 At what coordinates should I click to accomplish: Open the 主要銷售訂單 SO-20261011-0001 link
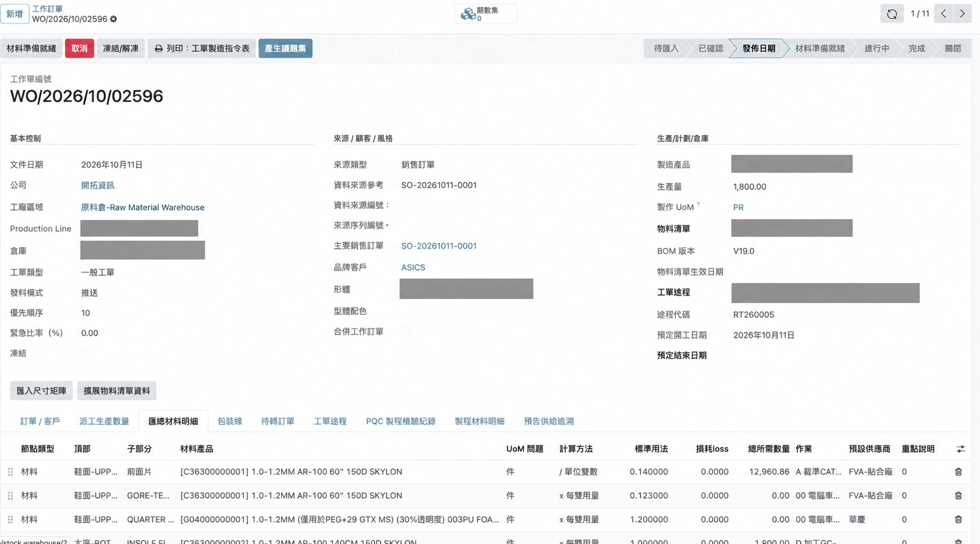click(x=439, y=246)
